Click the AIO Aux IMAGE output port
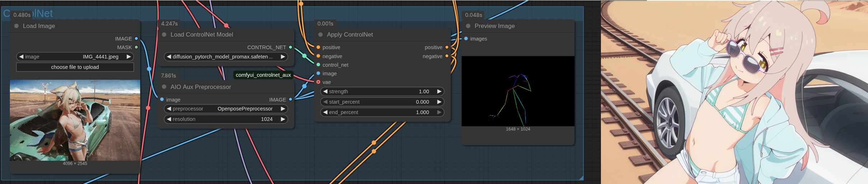The height and width of the screenshot is (184, 868). (x=290, y=99)
